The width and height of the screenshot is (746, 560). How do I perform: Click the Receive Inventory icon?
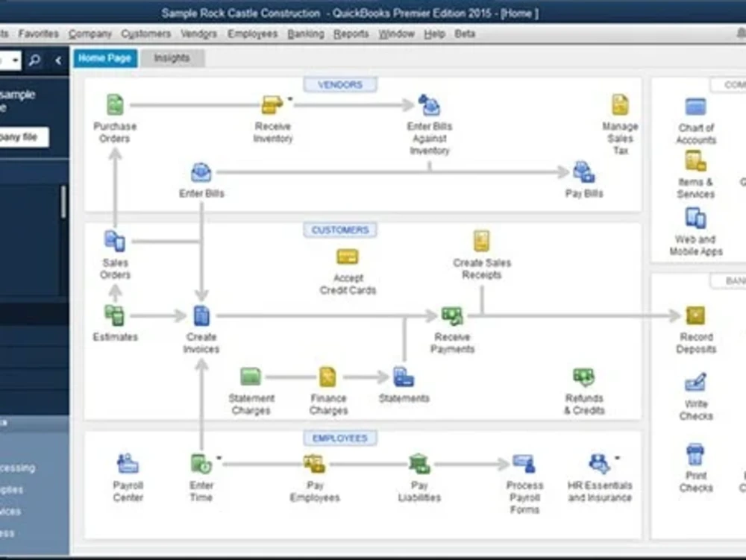pyautogui.click(x=272, y=105)
